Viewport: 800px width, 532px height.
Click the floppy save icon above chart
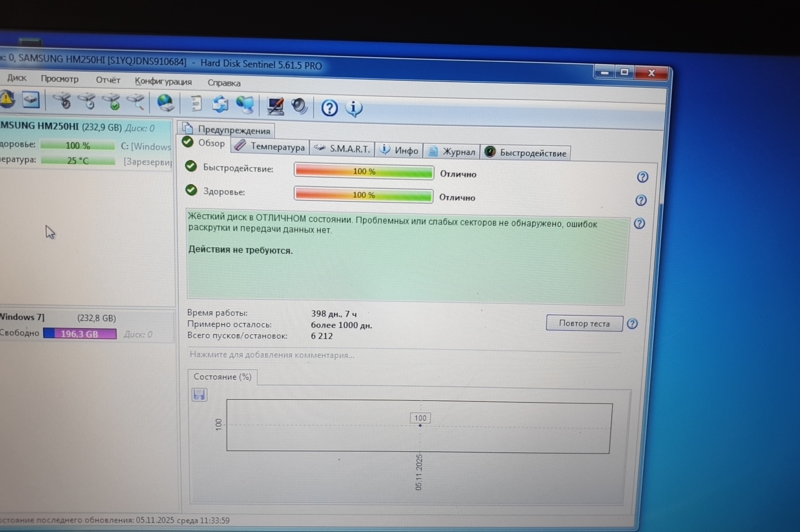pos(199,395)
